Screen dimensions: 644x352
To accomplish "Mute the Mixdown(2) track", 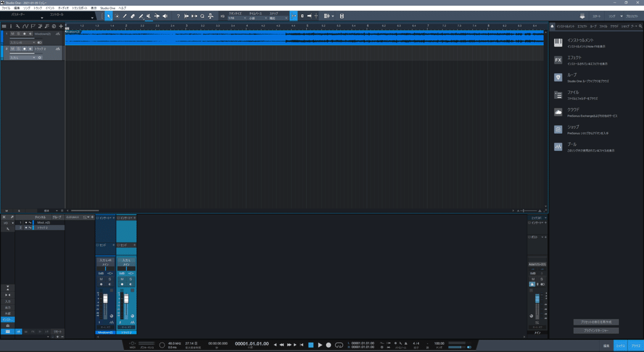I will pos(12,34).
